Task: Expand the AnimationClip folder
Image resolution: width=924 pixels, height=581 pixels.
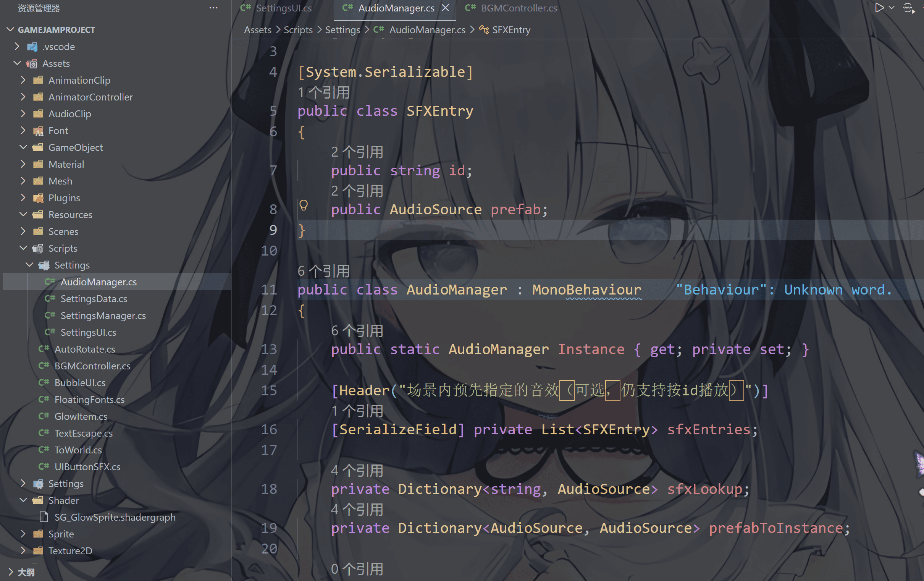Action: [x=23, y=80]
